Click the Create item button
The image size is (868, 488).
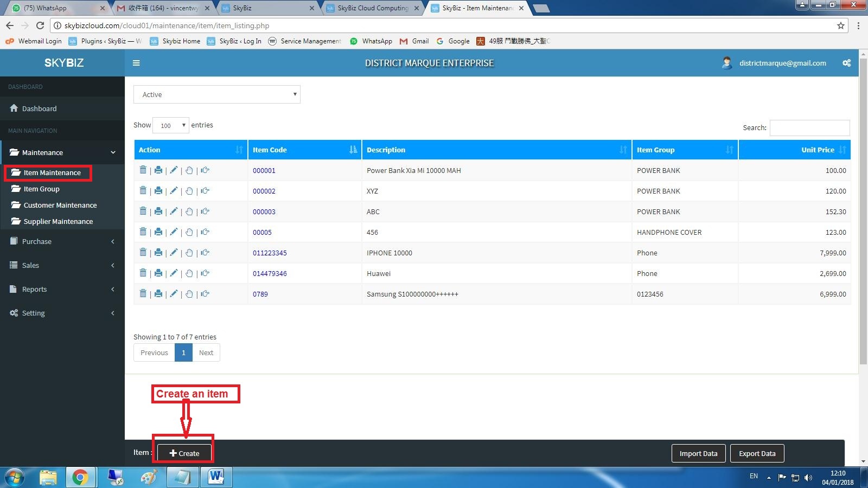tap(184, 453)
